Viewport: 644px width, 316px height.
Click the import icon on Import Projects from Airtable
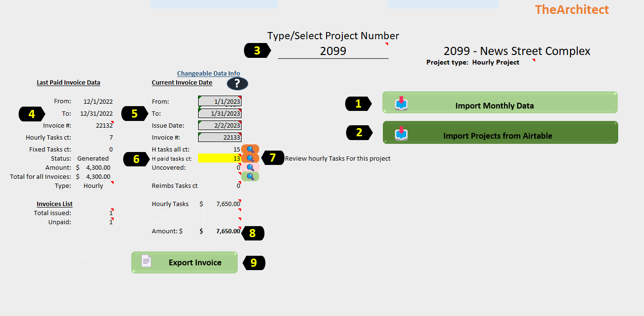(x=401, y=132)
